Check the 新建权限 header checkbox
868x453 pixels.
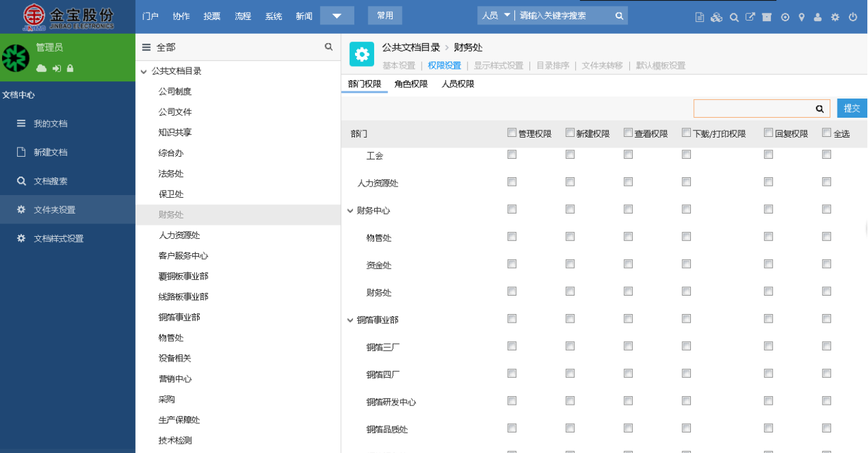(570, 132)
